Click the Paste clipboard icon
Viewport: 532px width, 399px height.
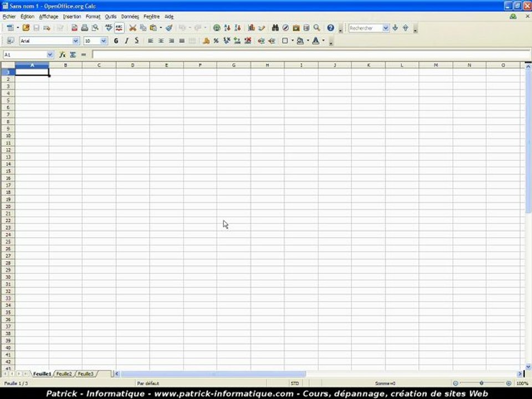click(x=154, y=28)
